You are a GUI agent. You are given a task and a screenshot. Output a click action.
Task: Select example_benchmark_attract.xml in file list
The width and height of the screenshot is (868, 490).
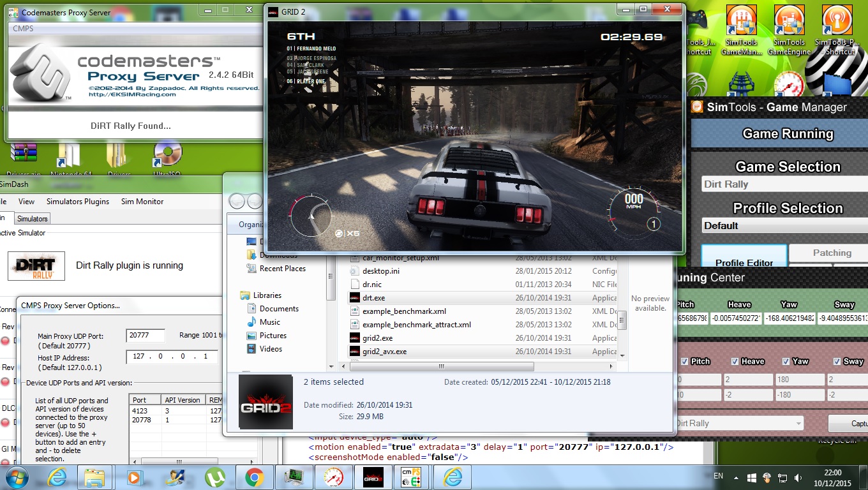pos(482,325)
